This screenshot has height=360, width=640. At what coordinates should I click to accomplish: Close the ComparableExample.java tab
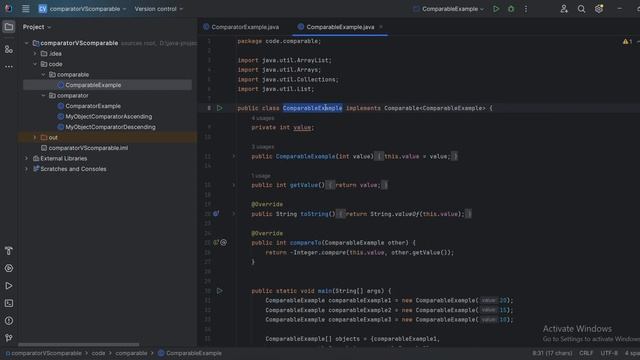[381, 27]
